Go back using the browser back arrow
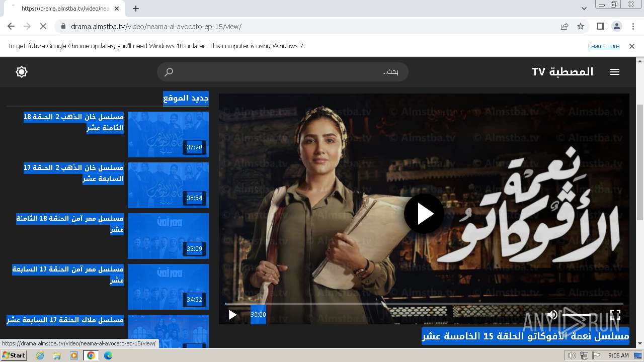644x362 pixels. point(11,26)
